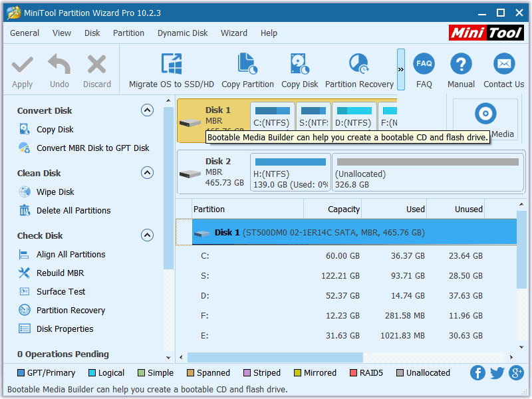Click the Partition column header
The width and height of the screenshot is (532, 399).
247,209
